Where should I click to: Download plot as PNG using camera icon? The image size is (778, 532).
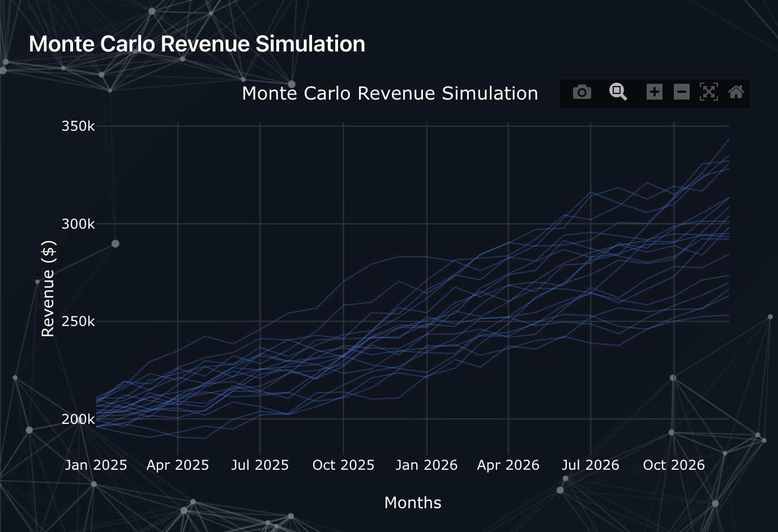point(582,92)
